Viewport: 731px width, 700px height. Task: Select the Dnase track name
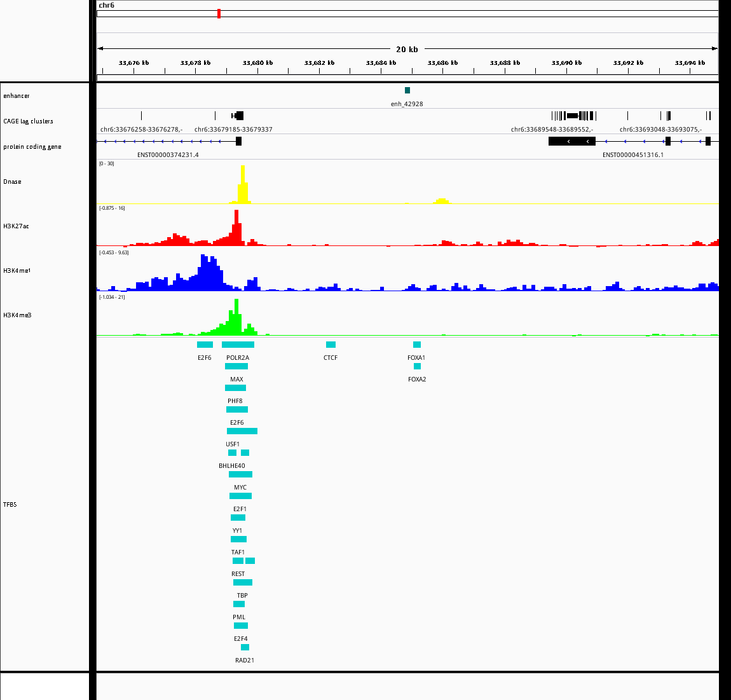pos(12,181)
